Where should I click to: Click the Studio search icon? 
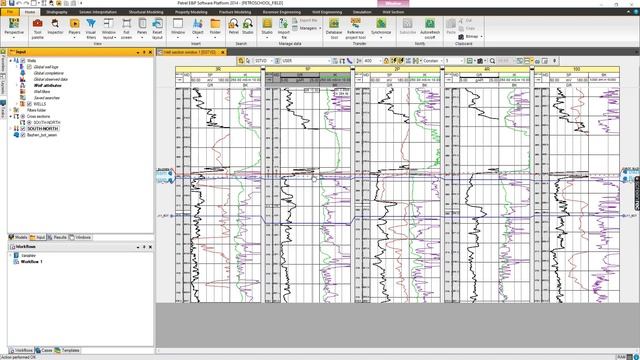(x=248, y=27)
